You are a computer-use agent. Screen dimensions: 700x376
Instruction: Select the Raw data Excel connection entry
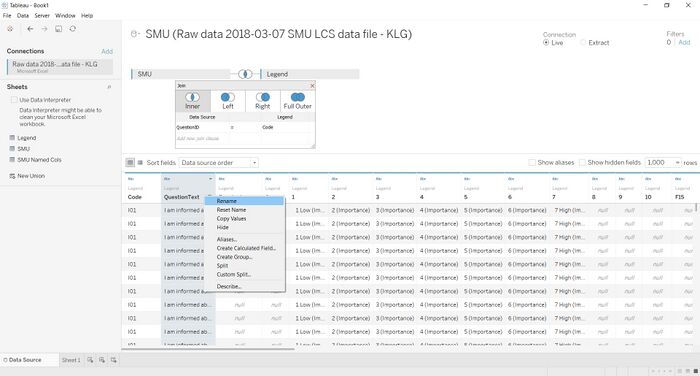[x=60, y=67]
